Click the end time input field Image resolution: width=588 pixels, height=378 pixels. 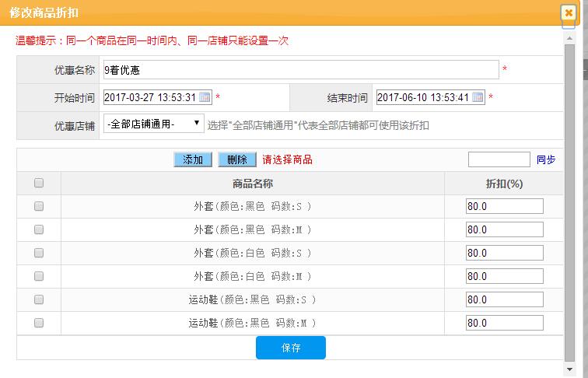(423, 97)
